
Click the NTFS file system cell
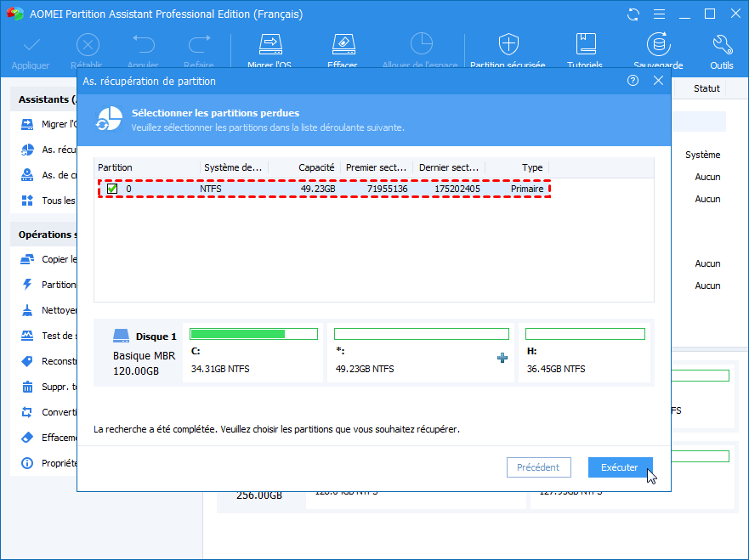coord(211,189)
